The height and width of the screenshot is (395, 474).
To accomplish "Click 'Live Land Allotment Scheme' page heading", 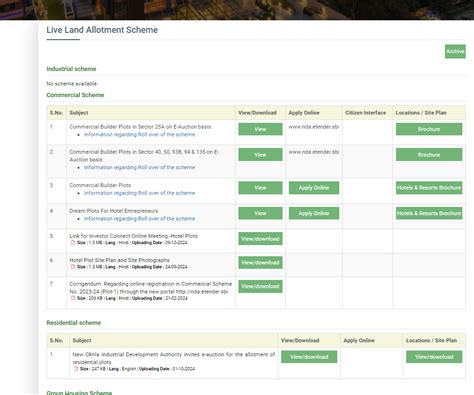I will (102, 30).
